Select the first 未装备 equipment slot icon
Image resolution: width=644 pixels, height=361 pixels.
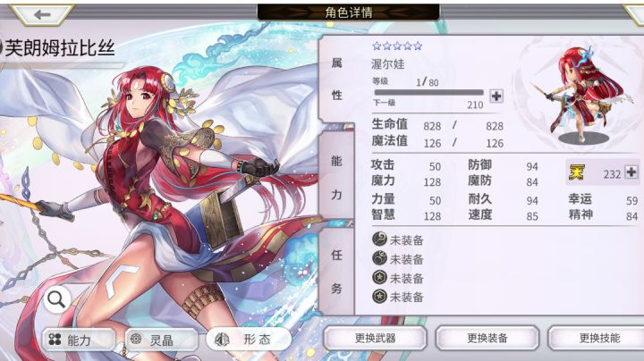379,239
